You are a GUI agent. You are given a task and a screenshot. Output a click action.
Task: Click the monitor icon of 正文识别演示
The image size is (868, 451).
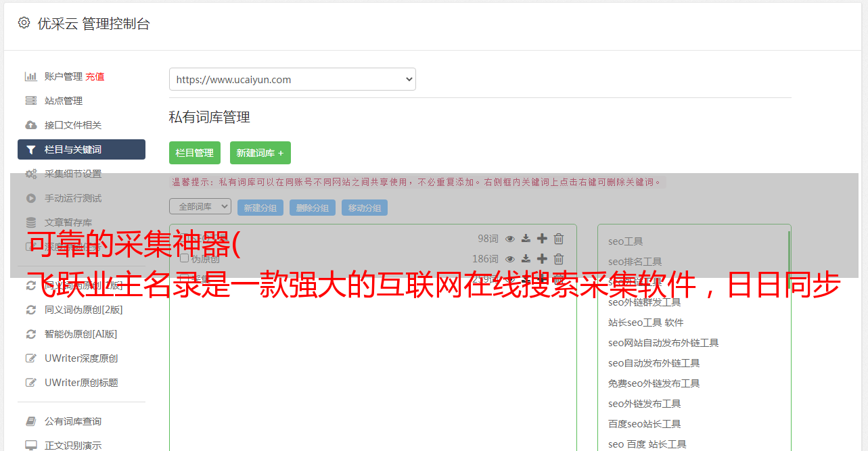coord(31,446)
